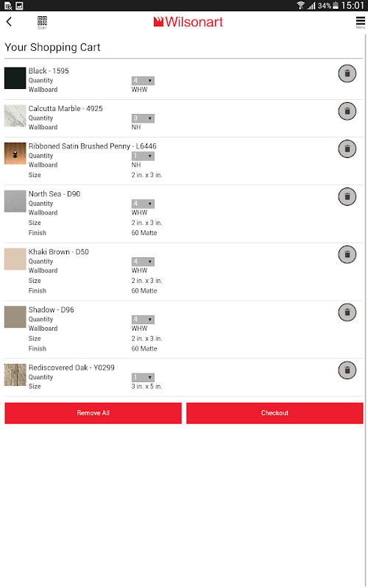The height and width of the screenshot is (588, 368).
Task: Tap the Calcutta Marble thumbnail
Action: 15,116
